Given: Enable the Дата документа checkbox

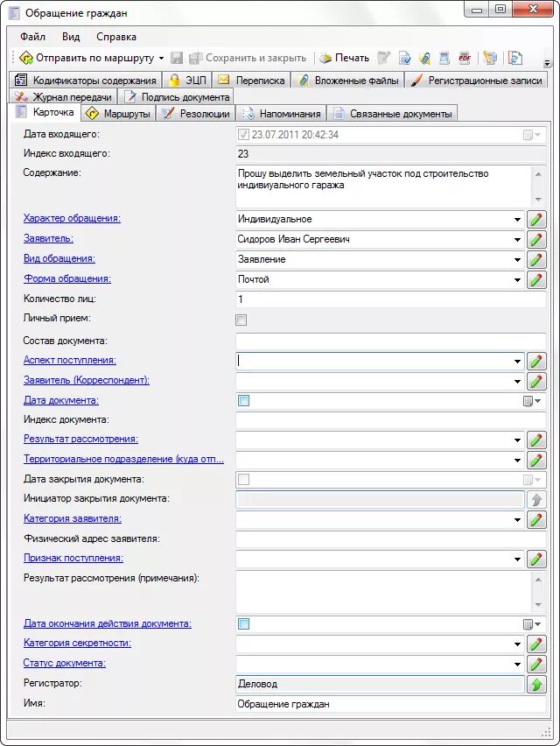Looking at the screenshot, I should point(244,401).
